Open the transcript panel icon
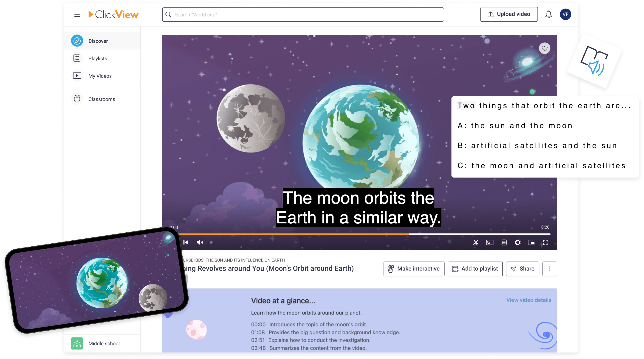The height and width of the screenshot is (359, 644). point(503,242)
